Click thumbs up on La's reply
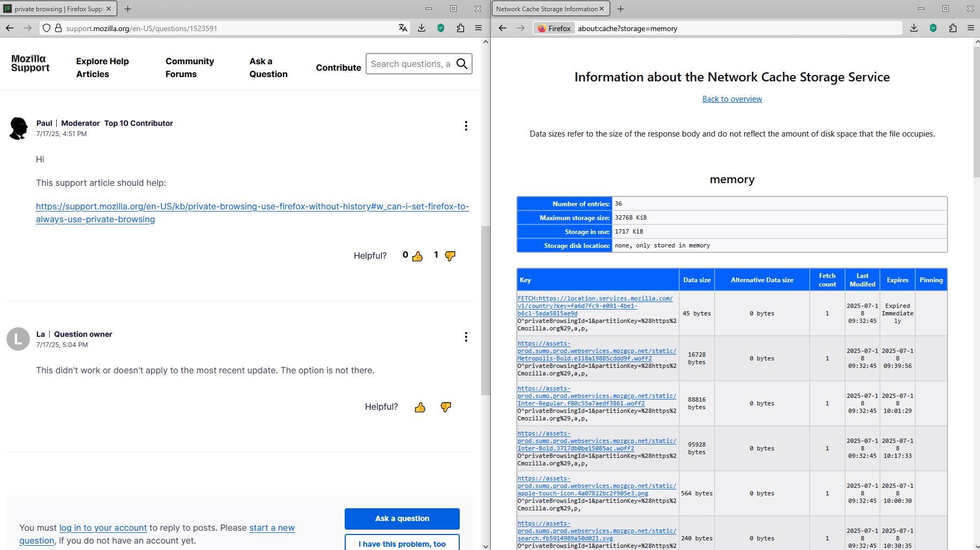 point(420,408)
